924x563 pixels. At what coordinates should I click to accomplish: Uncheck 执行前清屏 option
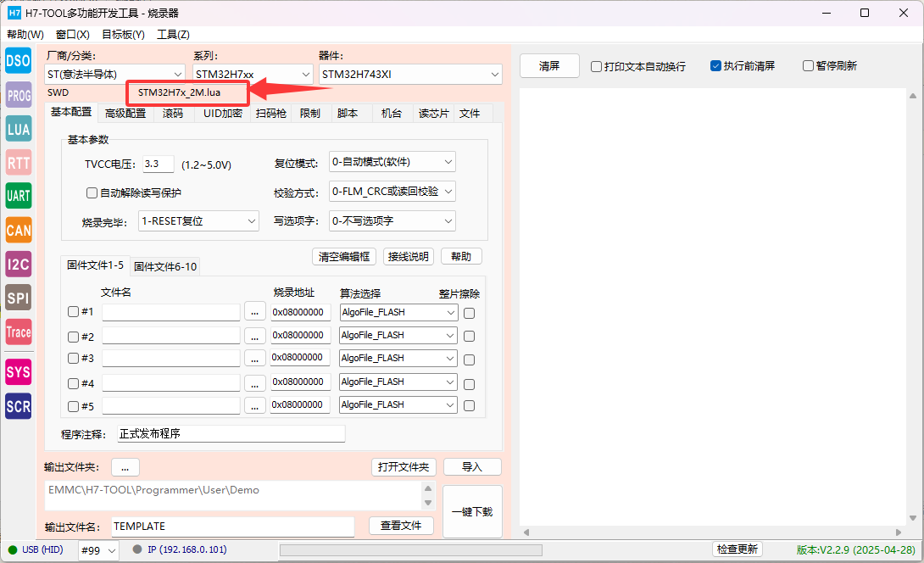coord(715,65)
